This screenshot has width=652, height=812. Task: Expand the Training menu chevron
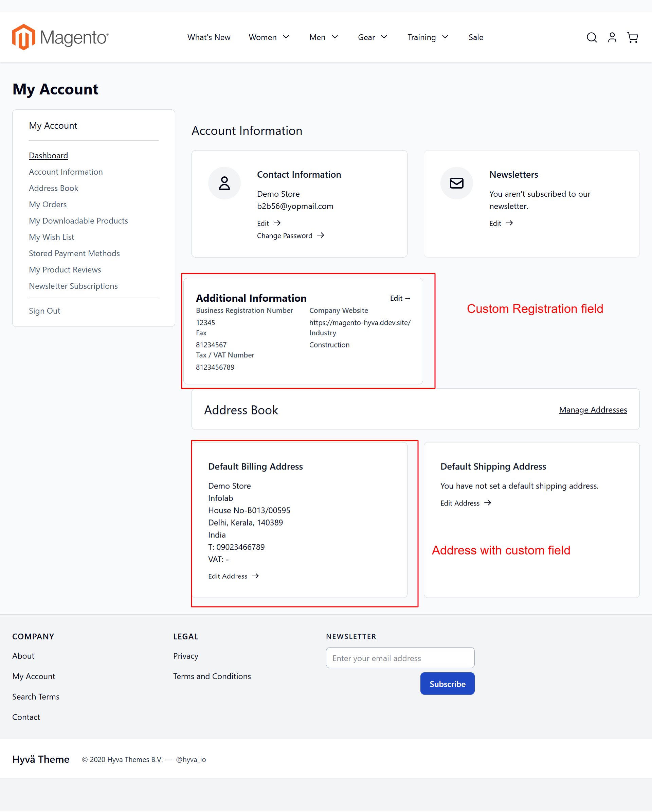(445, 37)
